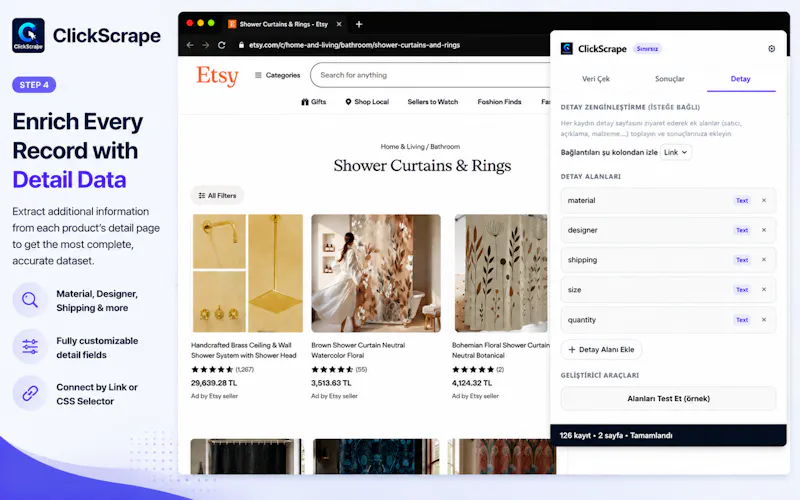Click Bohemian Floral Shower Curtain title
This screenshot has height=500, width=800.
501,350
